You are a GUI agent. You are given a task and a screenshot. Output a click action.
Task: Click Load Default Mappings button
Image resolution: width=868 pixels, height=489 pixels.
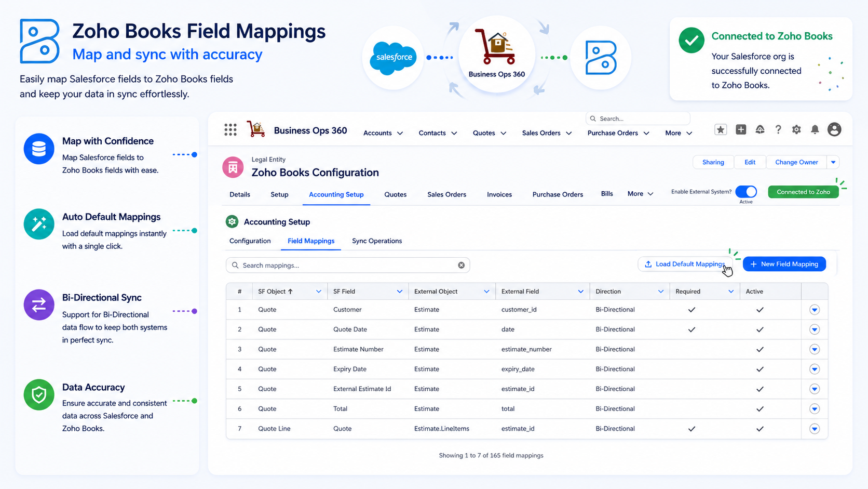pos(685,264)
